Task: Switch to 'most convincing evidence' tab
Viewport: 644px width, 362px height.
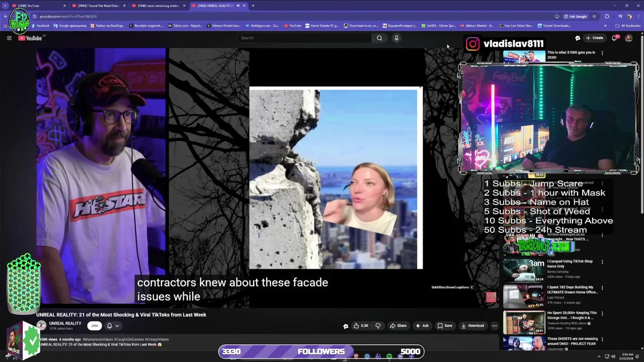Action: (x=158, y=6)
